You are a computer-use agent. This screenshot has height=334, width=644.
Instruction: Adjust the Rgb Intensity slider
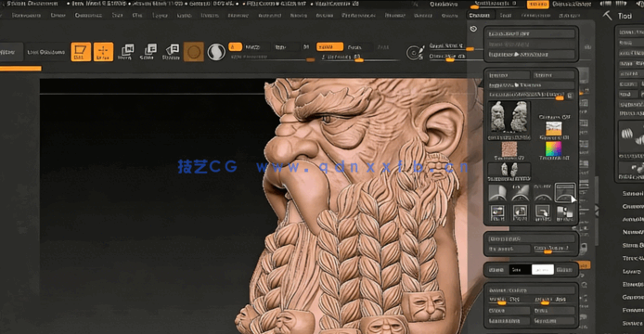pos(272,58)
